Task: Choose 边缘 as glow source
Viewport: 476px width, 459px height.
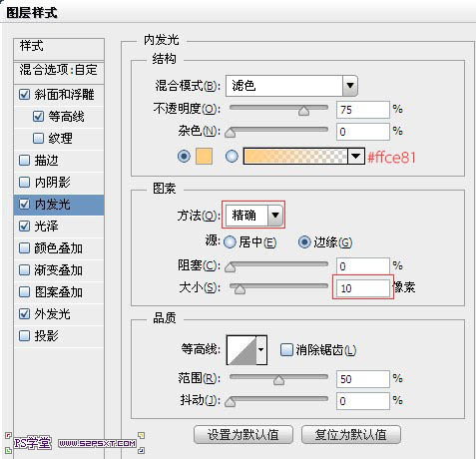Action: [x=304, y=242]
